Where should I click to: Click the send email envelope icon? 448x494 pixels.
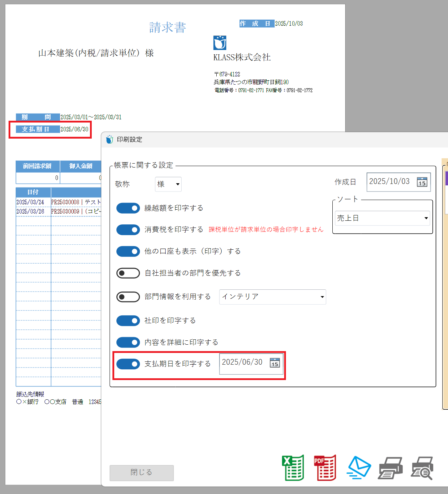358,468
